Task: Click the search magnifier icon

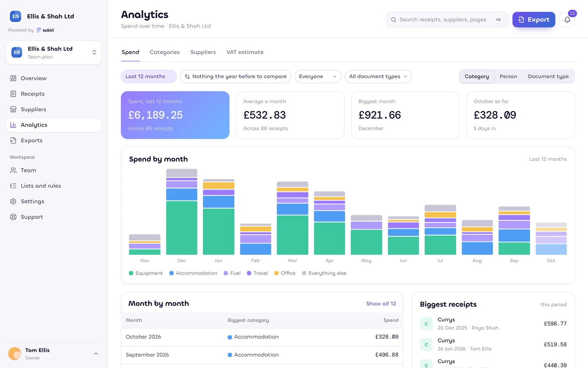Action: coord(394,20)
